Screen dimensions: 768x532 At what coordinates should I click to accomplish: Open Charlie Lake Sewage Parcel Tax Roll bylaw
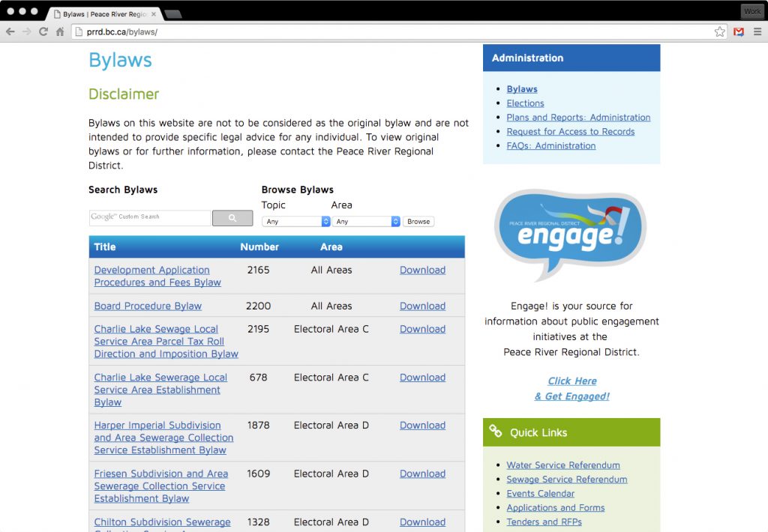(166, 341)
